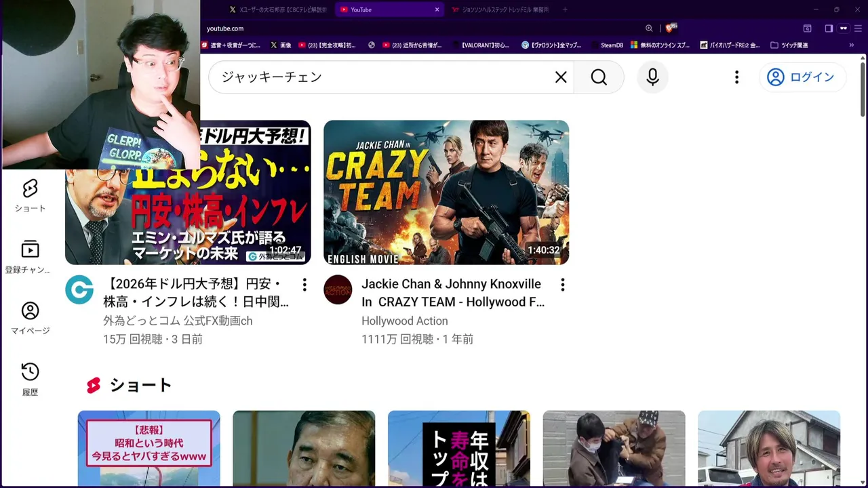Open the short with smiling man by house

pyautogui.click(x=769, y=449)
